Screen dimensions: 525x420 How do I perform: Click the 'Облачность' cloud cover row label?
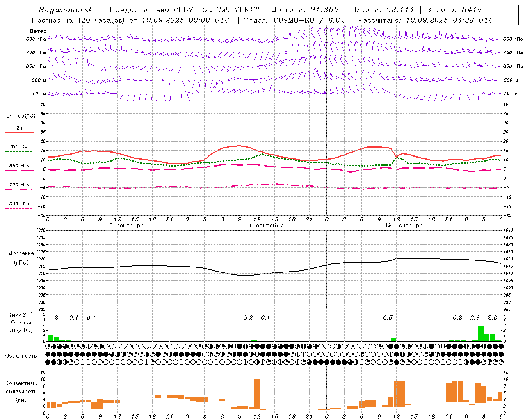(21, 356)
